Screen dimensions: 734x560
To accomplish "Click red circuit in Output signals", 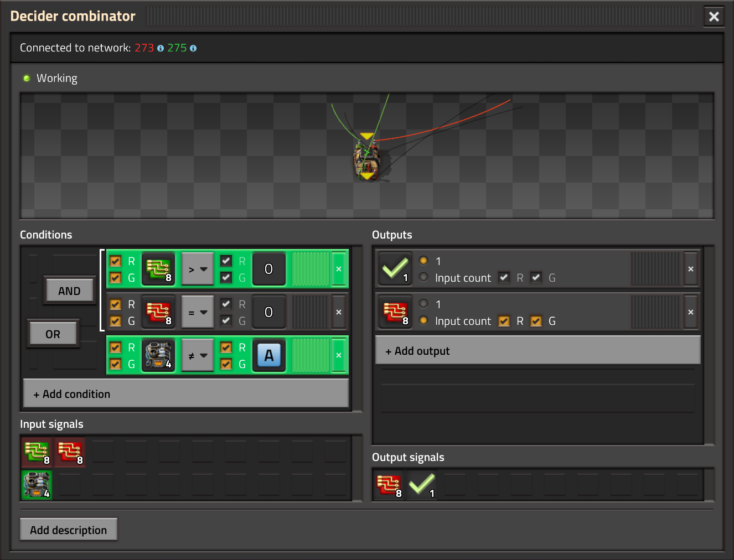I will point(389,485).
